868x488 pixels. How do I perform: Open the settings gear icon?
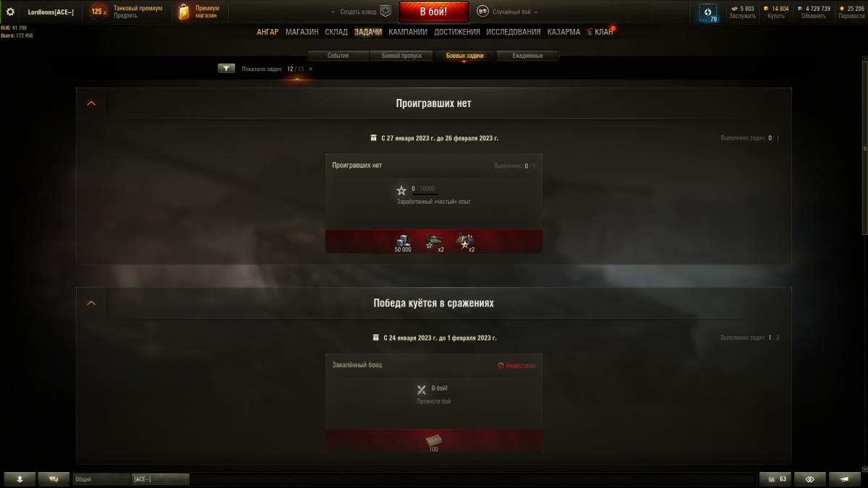(x=11, y=12)
